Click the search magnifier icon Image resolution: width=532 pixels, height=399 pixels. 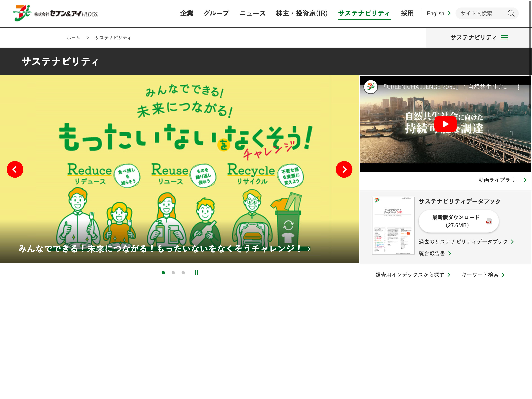click(x=511, y=13)
